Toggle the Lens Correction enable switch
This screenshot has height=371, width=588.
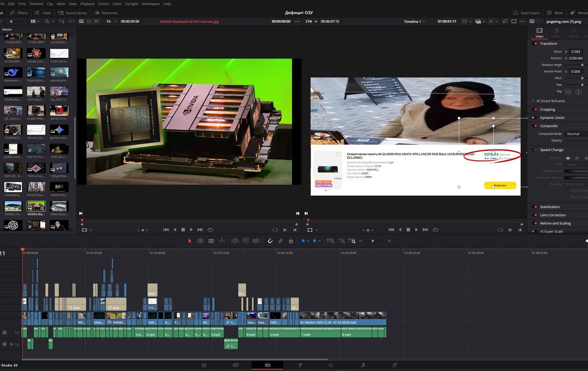click(535, 215)
